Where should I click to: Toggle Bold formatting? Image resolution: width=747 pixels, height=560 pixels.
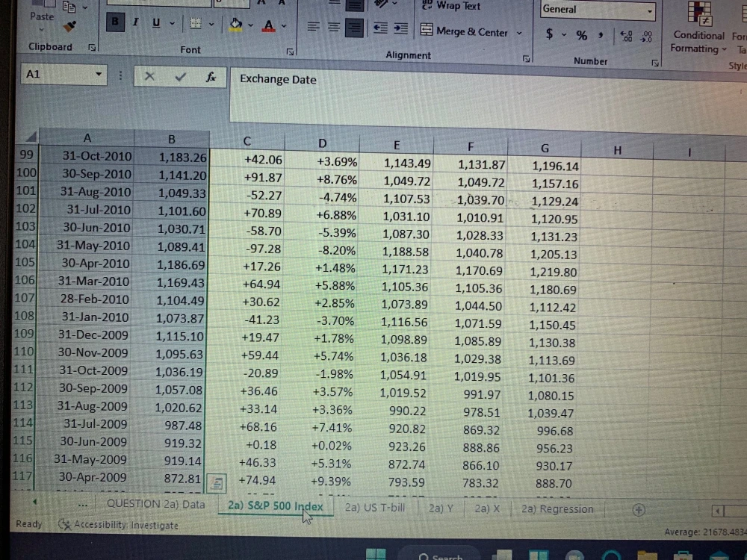tap(115, 22)
